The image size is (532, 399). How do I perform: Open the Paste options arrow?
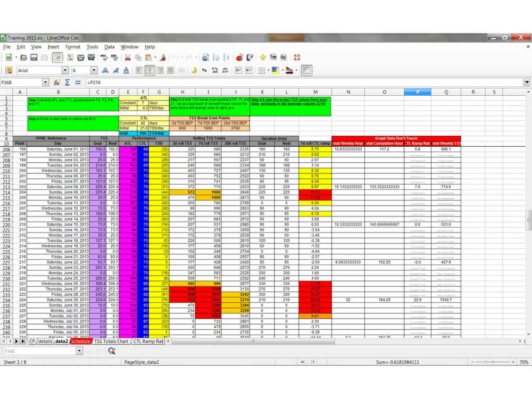coord(155,57)
